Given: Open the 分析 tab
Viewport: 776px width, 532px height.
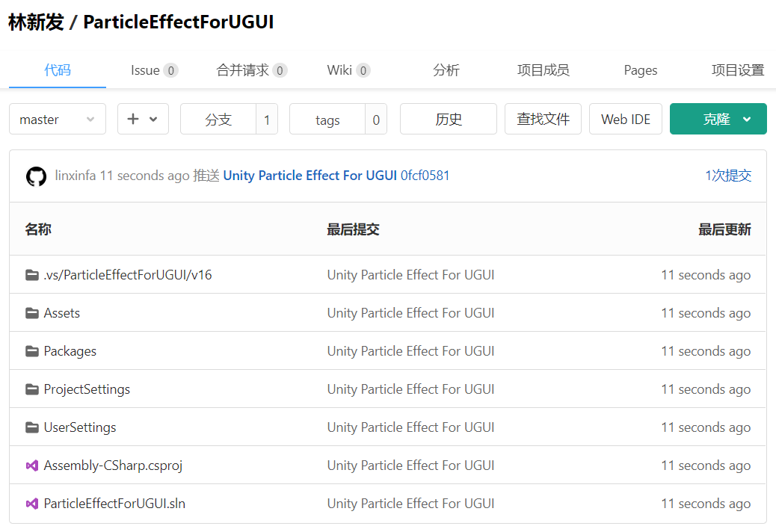Looking at the screenshot, I should pyautogui.click(x=446, y=70).
